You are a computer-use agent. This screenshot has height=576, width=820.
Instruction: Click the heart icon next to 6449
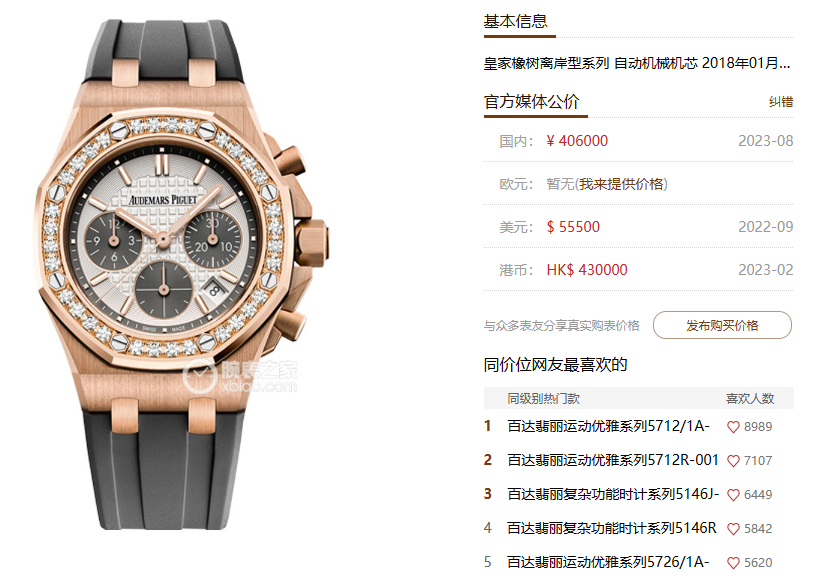(733, 495)
